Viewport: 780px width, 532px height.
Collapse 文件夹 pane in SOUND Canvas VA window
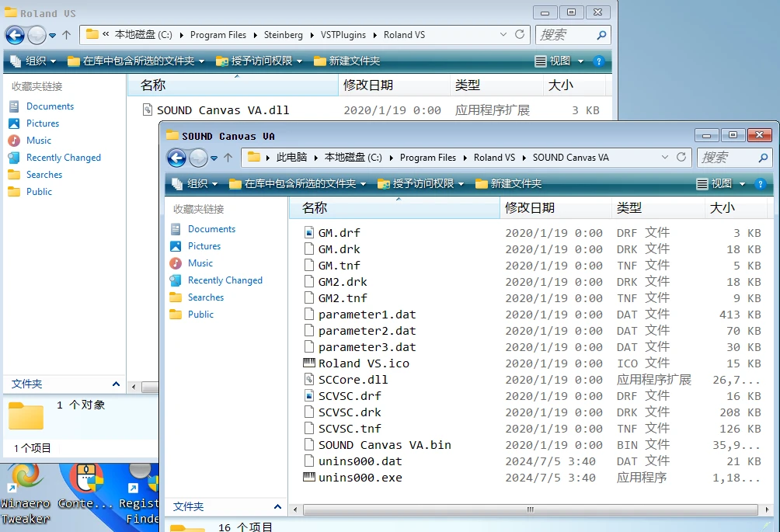click(277, 506)
